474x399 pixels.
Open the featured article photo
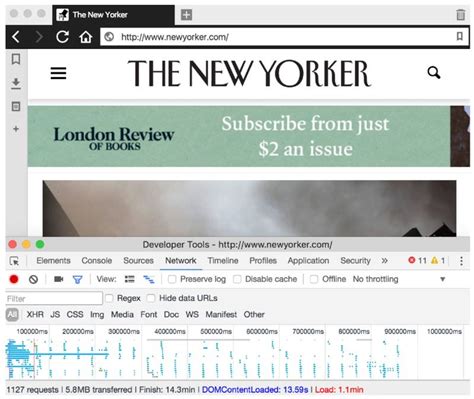(249, 209)
